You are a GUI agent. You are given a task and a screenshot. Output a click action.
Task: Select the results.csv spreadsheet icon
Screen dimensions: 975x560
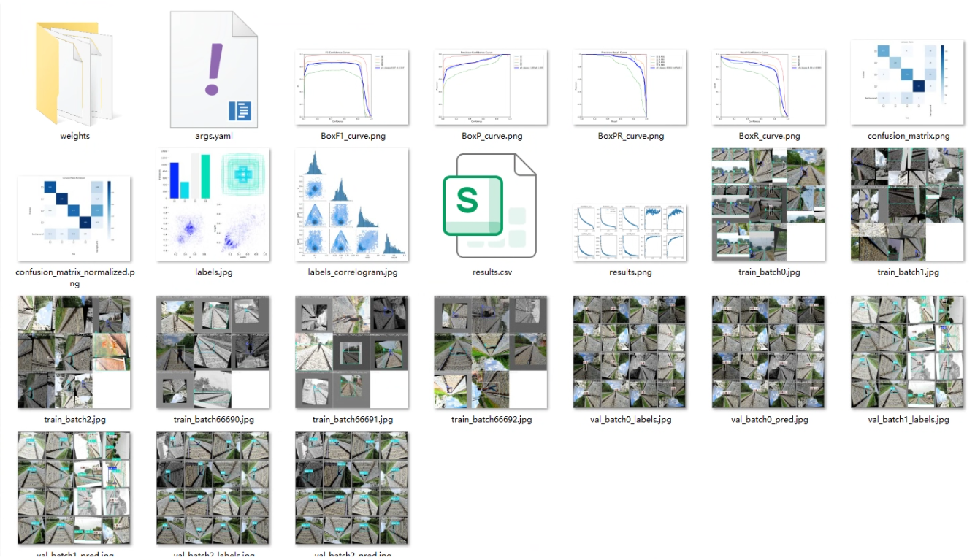[x=489, y=205]
